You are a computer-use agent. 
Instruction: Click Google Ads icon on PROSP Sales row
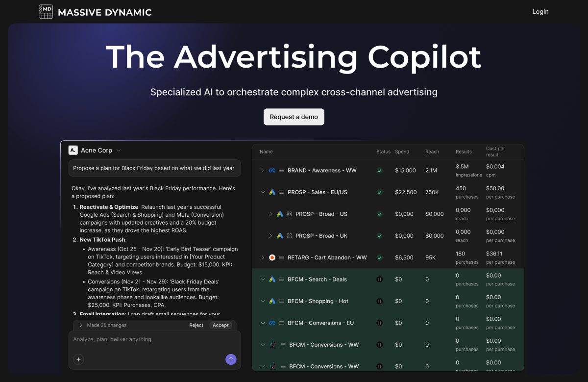[x=272, y=192]
